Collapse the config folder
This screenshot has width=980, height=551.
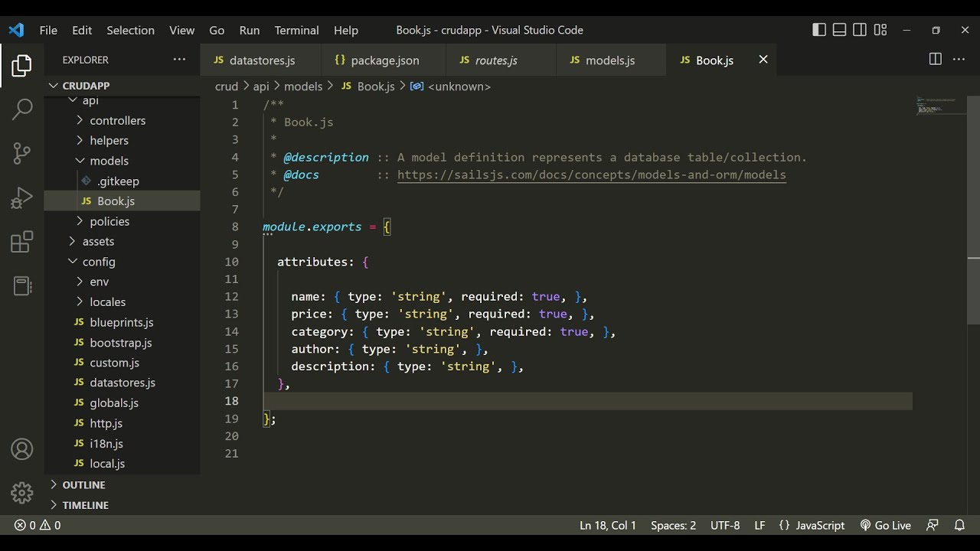click(99, 262)
